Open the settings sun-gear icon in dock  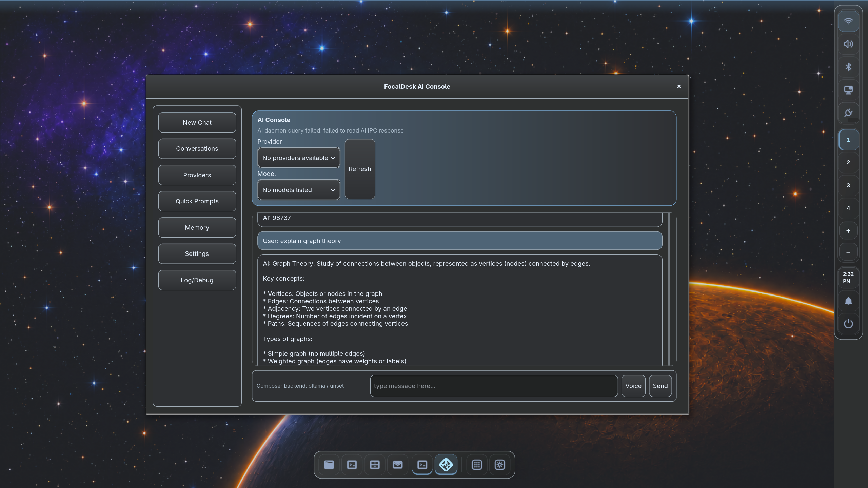(500, 465)
